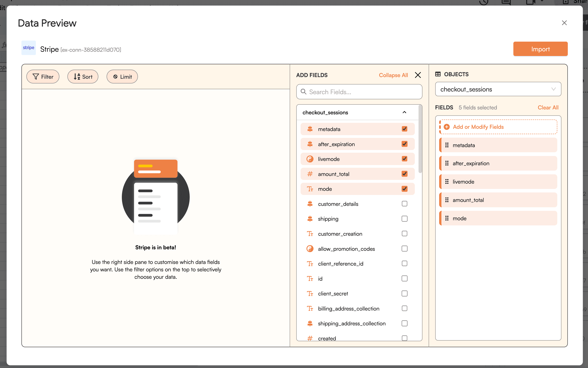Click the drag handle icon for metadata field
This screenshot has height=368, width=588.
(447, 145)
